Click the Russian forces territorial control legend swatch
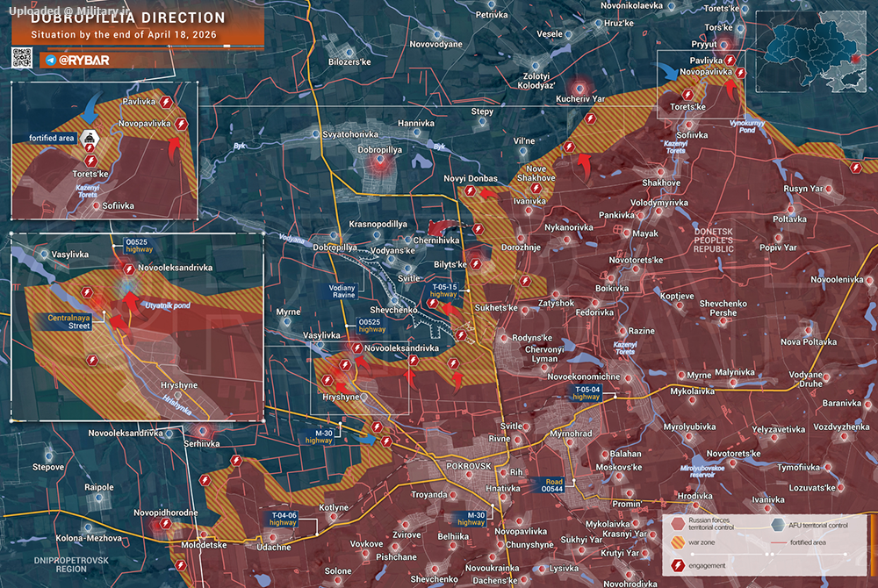This screenshot has height=588, width=878. 678,524
